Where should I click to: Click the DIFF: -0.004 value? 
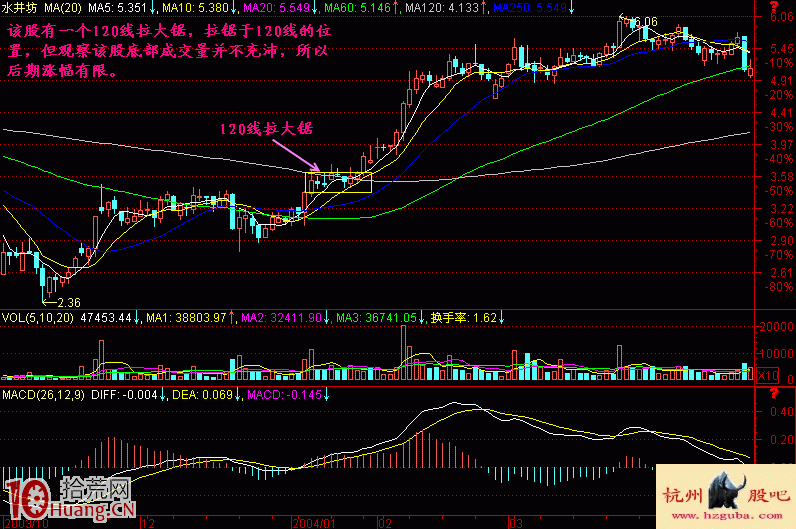tap(124, 394)
